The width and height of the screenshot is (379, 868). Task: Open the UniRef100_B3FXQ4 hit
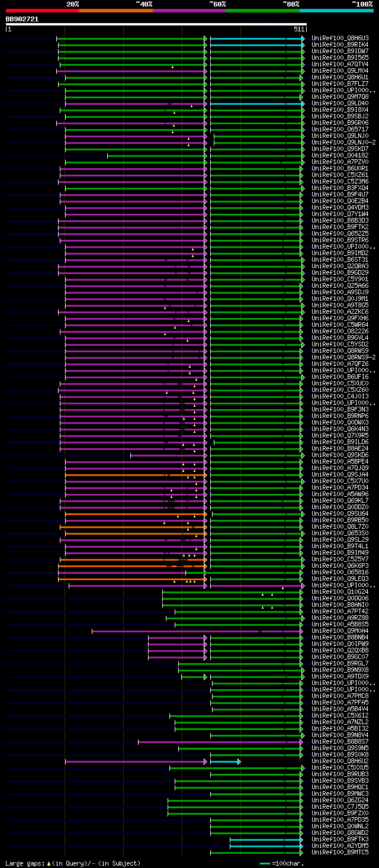click(x=340, y=188)
